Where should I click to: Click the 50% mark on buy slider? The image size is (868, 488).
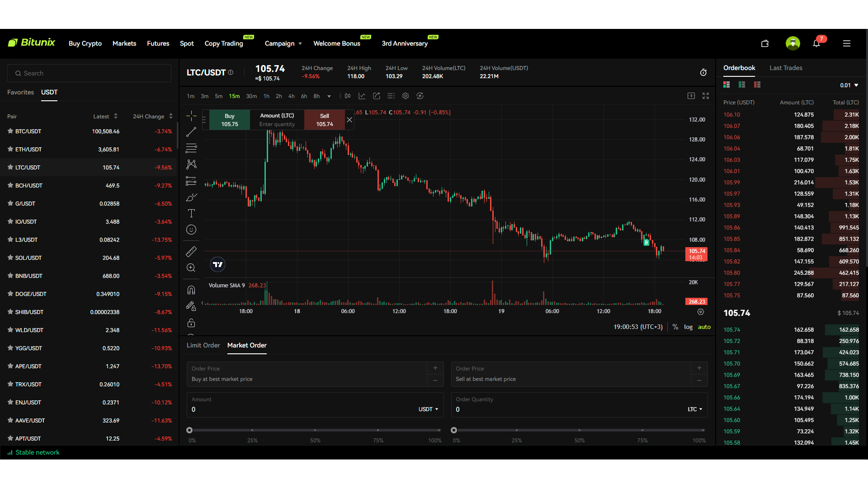[x=315, y=430]
